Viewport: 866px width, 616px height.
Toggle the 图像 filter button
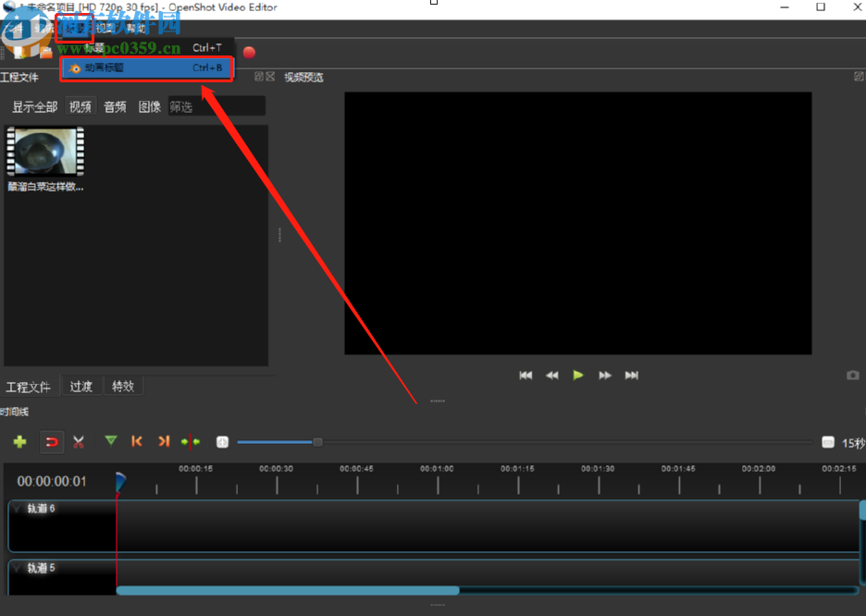pos(149,107)
